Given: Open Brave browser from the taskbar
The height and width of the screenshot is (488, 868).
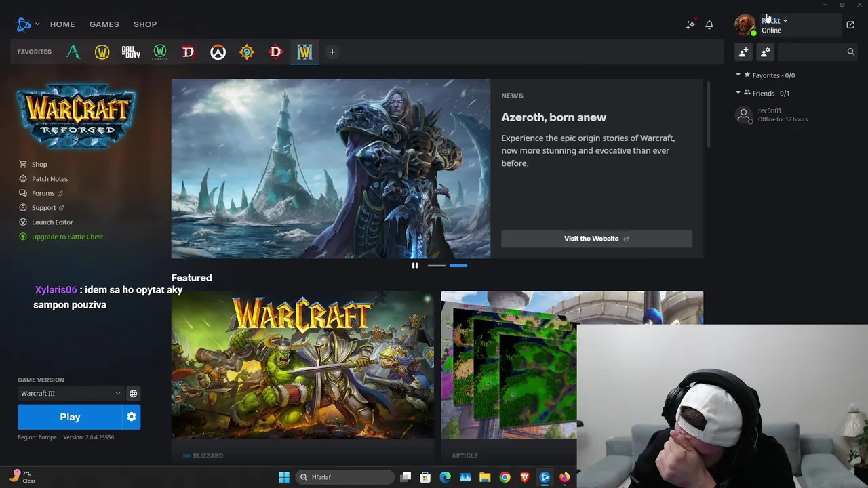Looking at the screenshot, I should coord(524,477).
